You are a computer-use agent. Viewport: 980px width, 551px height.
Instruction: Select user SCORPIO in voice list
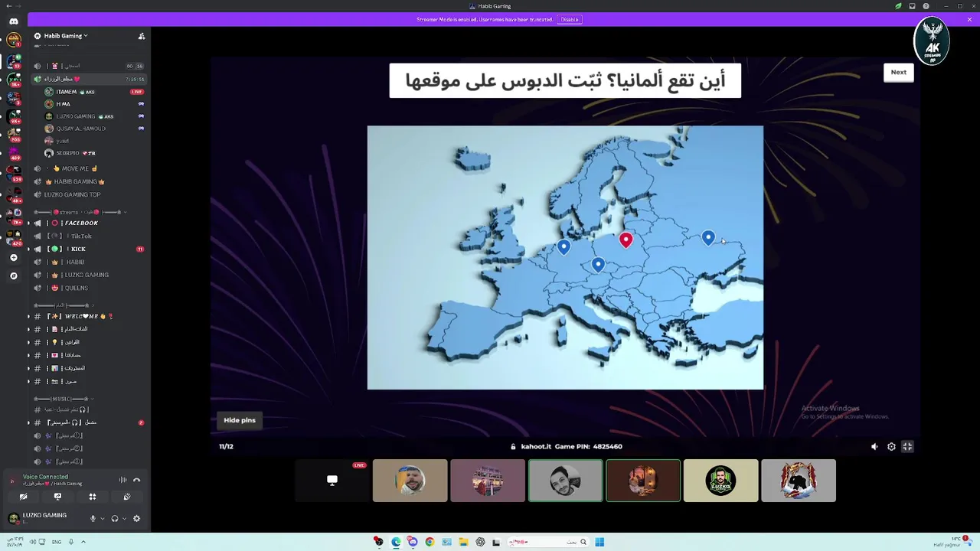tap(88, 153)
